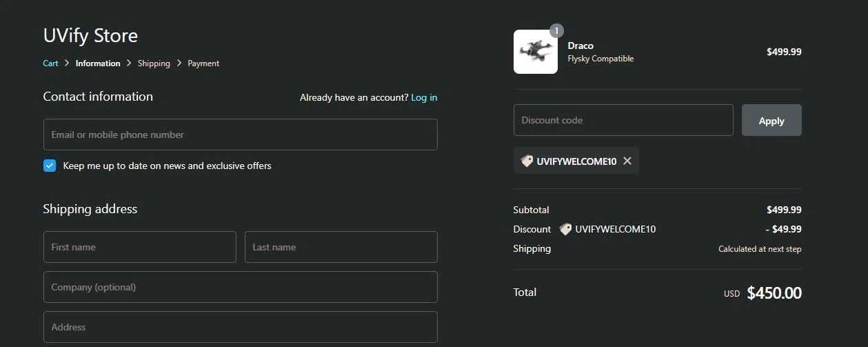The height and width of the screenshot is (347, 868).
Task: Click the Draco product name
Action: 581,46
